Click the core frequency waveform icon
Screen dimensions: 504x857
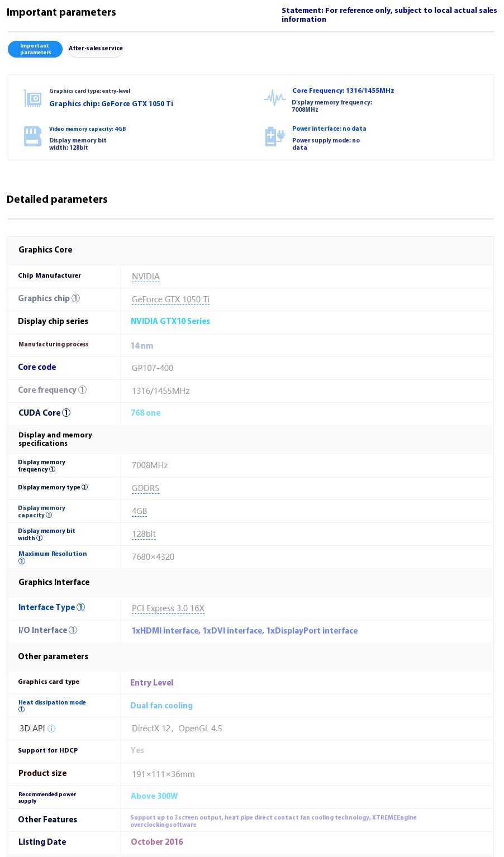pos(274,98)
